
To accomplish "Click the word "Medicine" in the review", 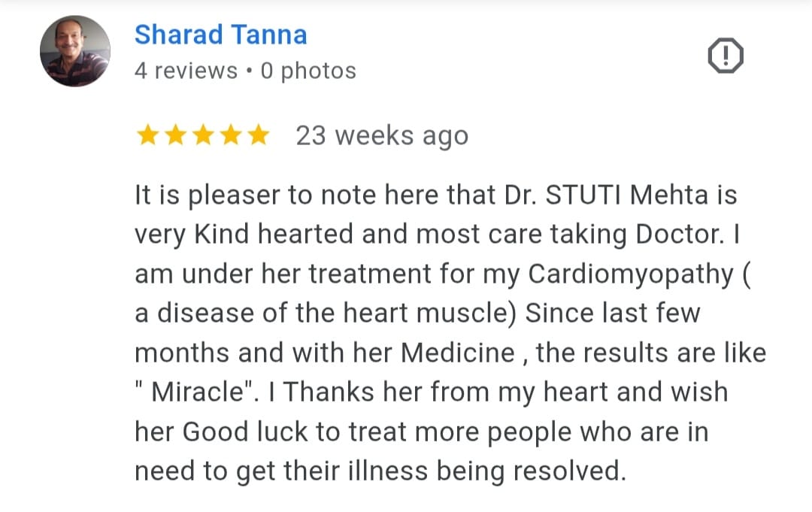I will [x=458, y=353].
